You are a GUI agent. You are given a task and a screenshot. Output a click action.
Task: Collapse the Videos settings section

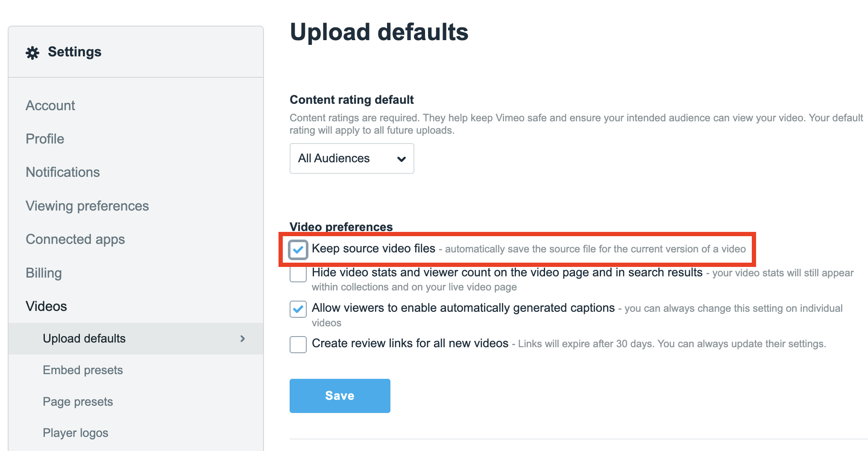point(46,306)
